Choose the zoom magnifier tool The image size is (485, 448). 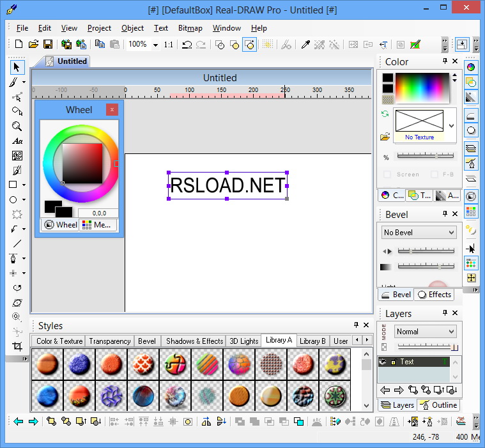pyautogui.click(x=17, y=126)
